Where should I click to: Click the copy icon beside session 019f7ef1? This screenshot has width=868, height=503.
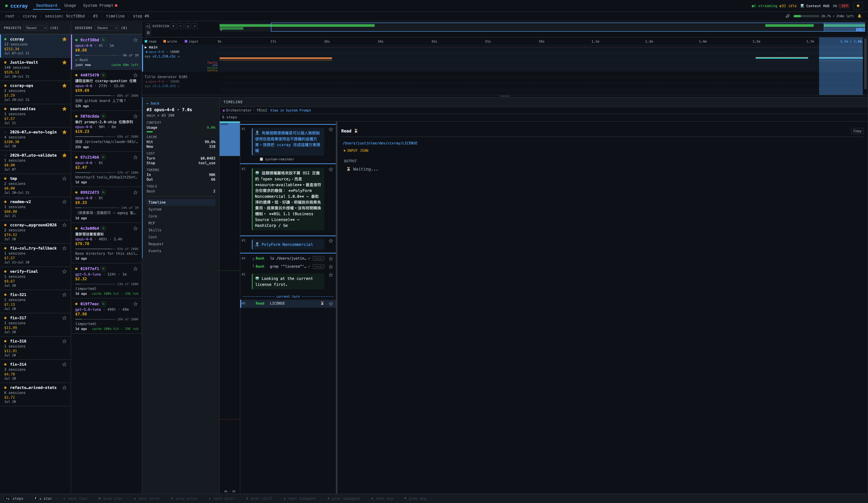tap(103, 269)
